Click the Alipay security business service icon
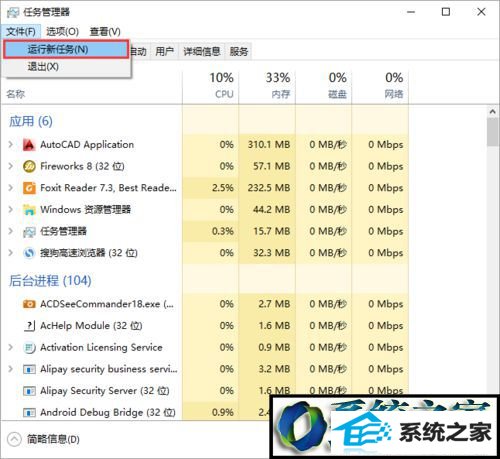Viewport: 500px width, 459px height. pyautogui.click(x=29, y=369)
